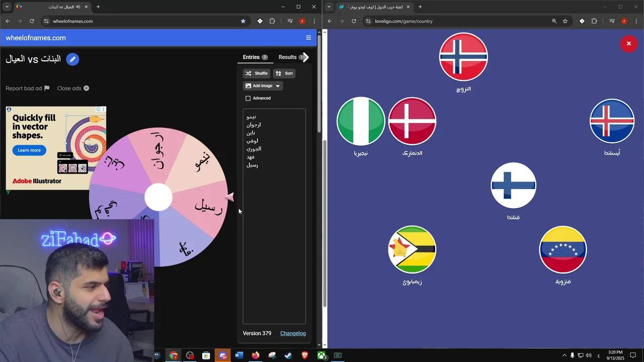
Task: Click the entry 'لوفي' in the list
Action: (x=252, y=141)
